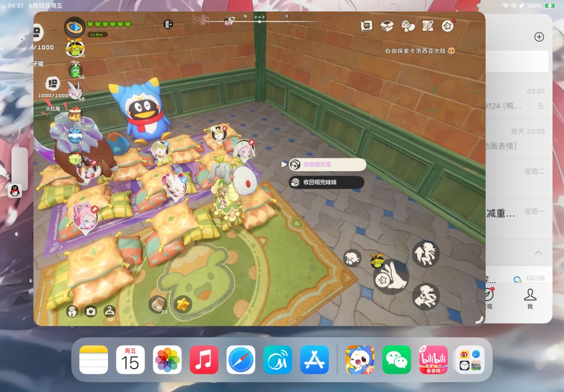
Task: Open the friends group icon at bottom left
Action: pyautogui.click(x=72, y=311)
